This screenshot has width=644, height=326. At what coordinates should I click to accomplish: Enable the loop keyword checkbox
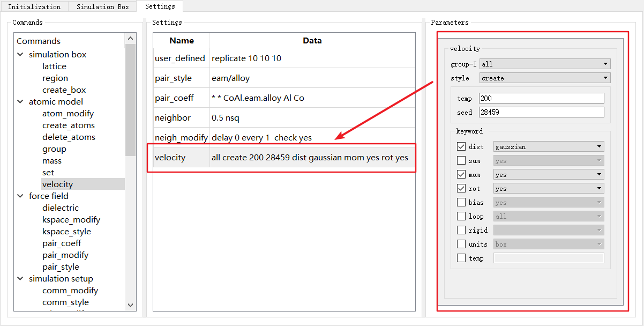pos(461,216)
